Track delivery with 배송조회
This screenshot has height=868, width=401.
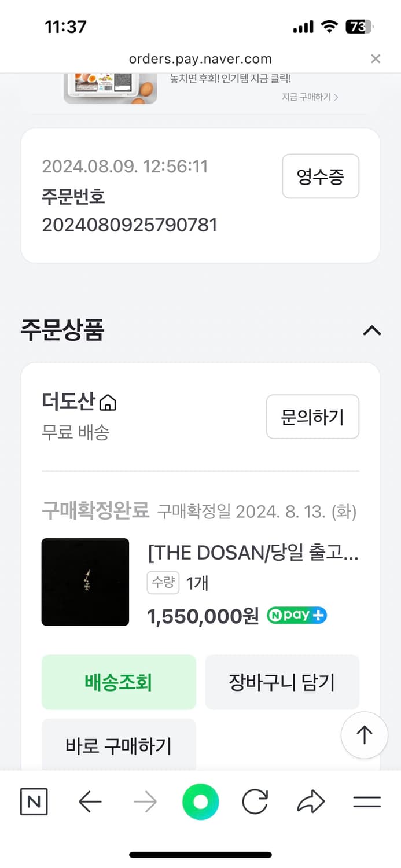click(x=119, y=682)
